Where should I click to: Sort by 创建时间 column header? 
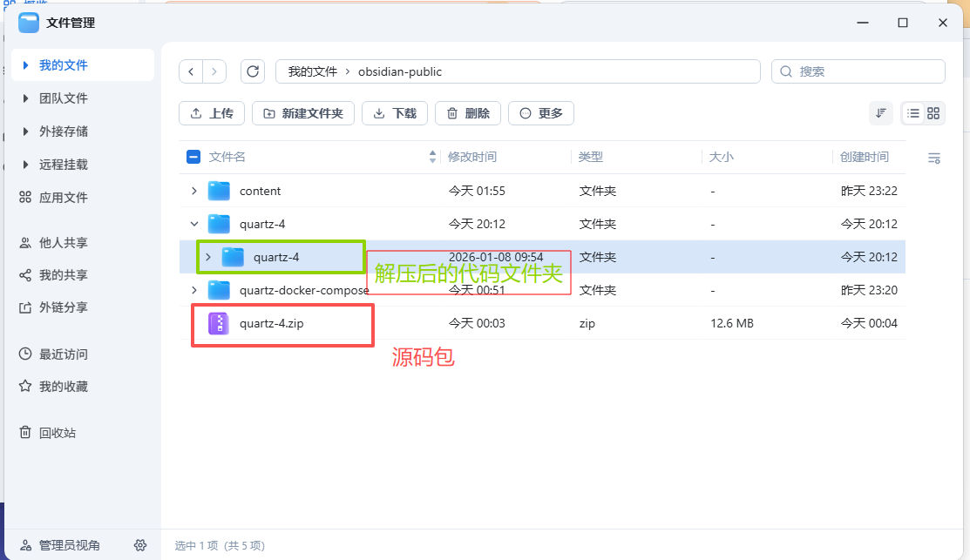(864, 157)
